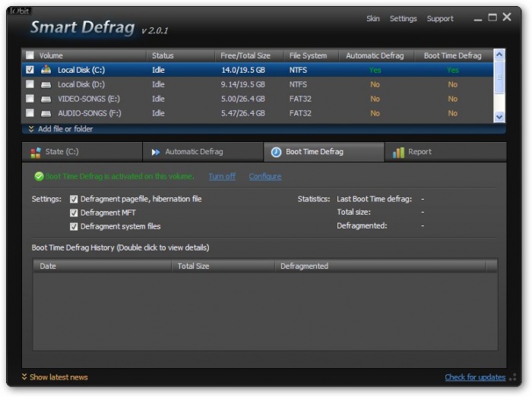
Task: Close the Smart Defrag window
Action: tap(507, 17)
